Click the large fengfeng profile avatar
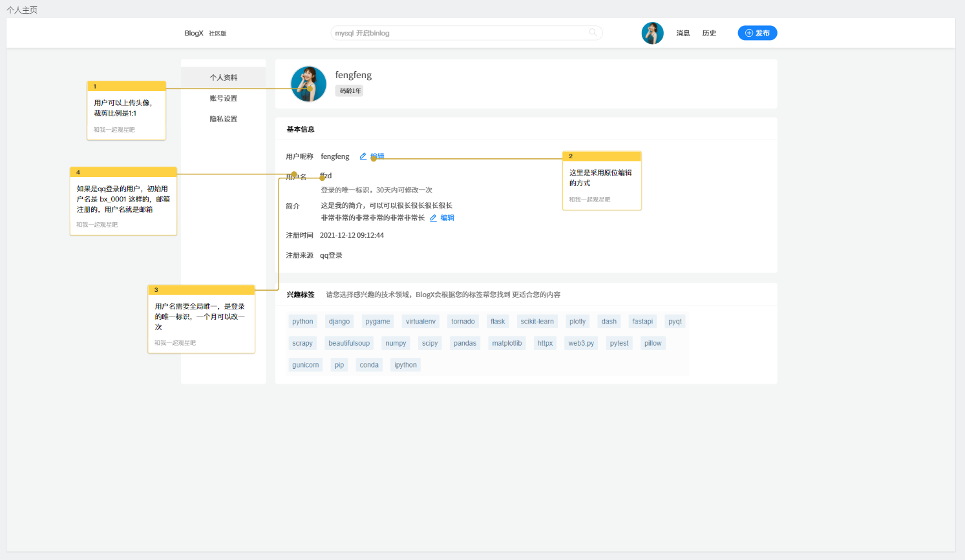The height and width of the screenshot is (560, 965). pyautogui.click(x=308, y=84)
